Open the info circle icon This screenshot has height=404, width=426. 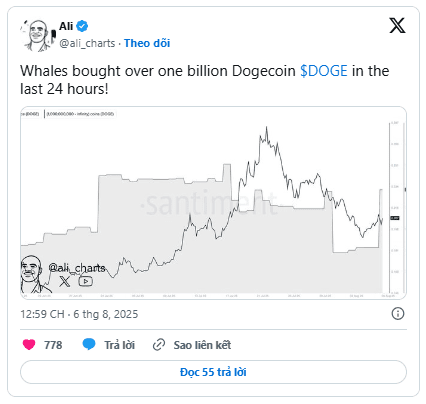398,314
